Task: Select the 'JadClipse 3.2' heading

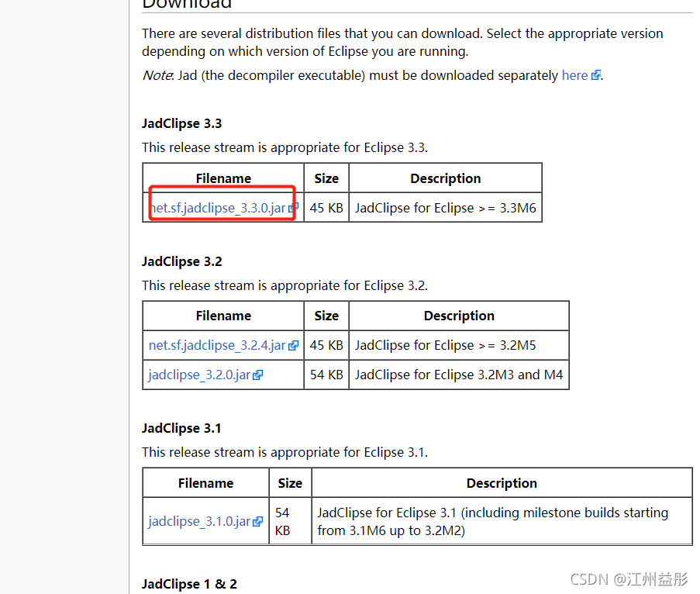Action: [x=181, y=261]
